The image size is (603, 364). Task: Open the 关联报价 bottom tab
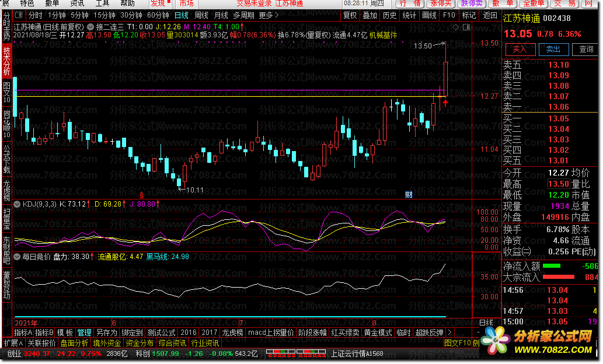41,343
